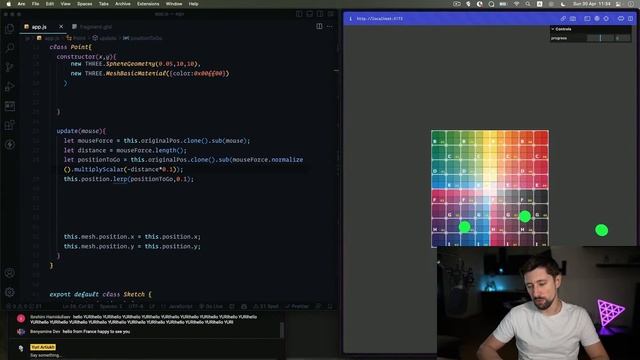Image resolution: width=640 pixels, height=360 pixels.
Task: Open Extensions view in the activity bar
Action: pyautogui.click(x=10, y=125)
